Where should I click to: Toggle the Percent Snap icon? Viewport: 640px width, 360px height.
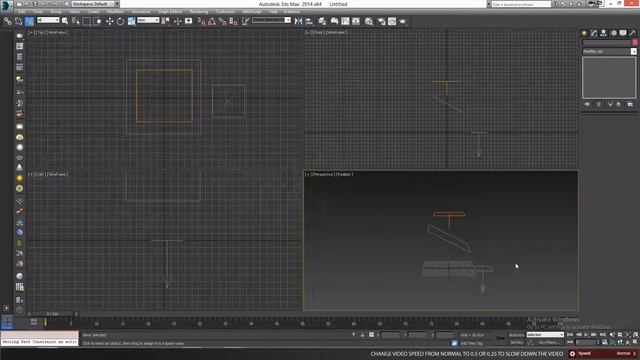[222, 21]
